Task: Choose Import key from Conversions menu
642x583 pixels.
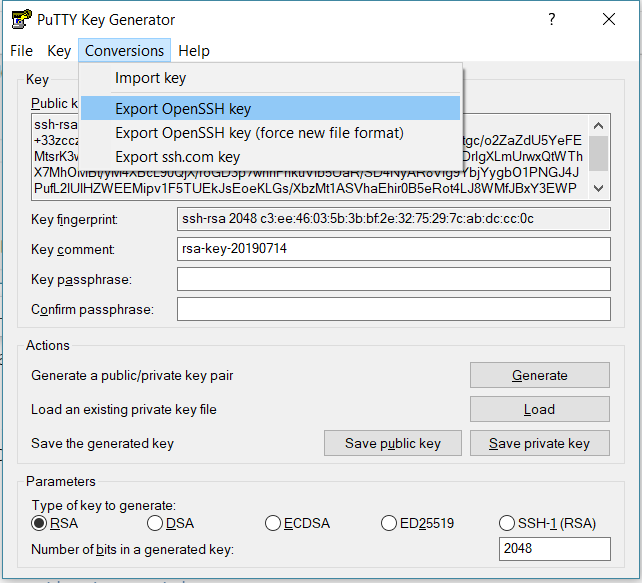Action: click(x=270, y=78)
